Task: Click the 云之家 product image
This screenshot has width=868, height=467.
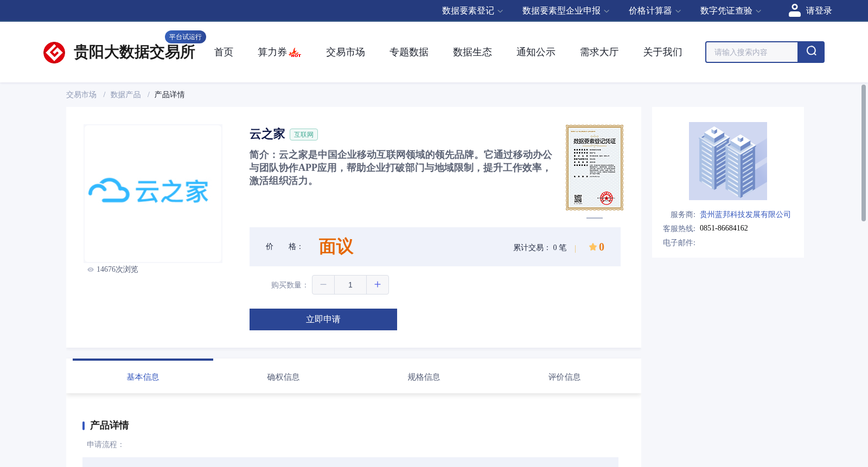Action: pos(153,194)
